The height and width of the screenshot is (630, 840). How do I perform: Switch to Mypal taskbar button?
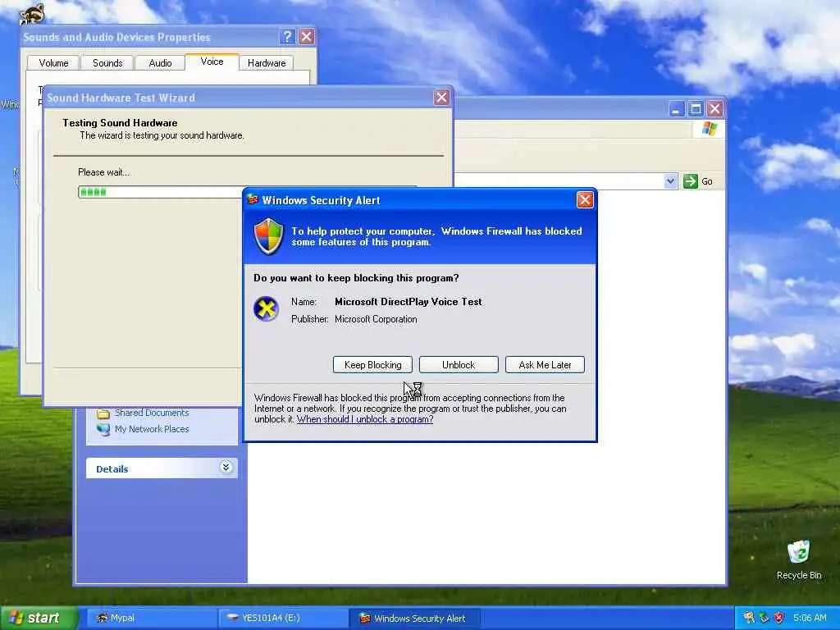tap(151, 618)
